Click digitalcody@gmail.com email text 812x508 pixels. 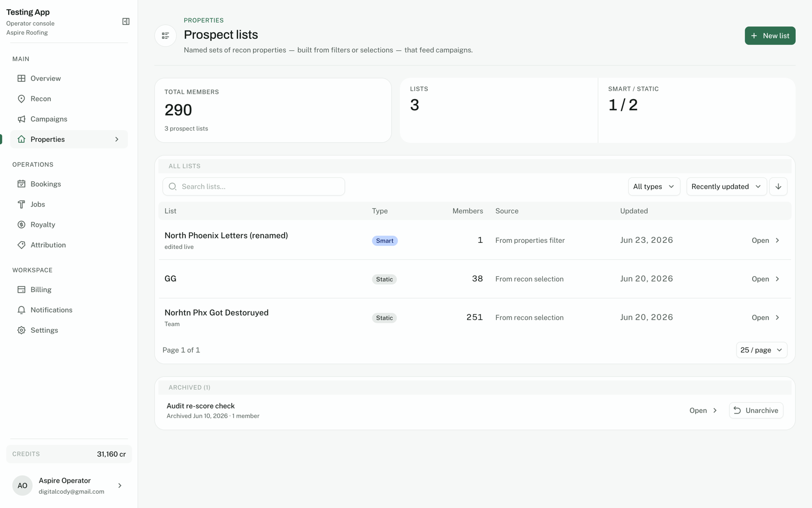coord(72,492)
